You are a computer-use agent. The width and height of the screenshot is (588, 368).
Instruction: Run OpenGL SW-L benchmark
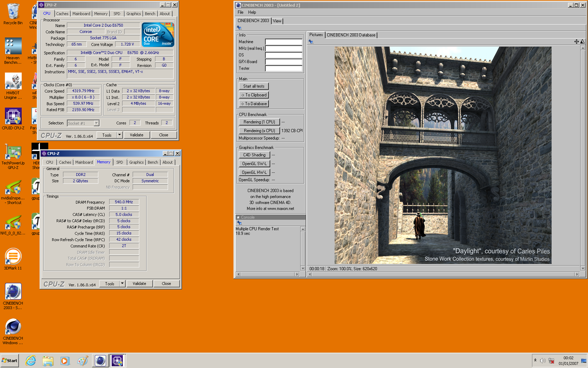coord(254,164)
